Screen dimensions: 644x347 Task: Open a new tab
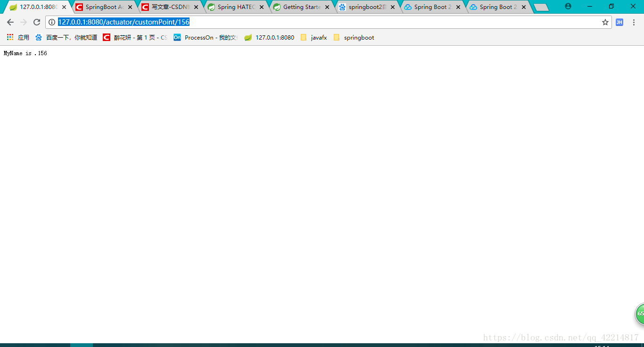coord(541,7)
